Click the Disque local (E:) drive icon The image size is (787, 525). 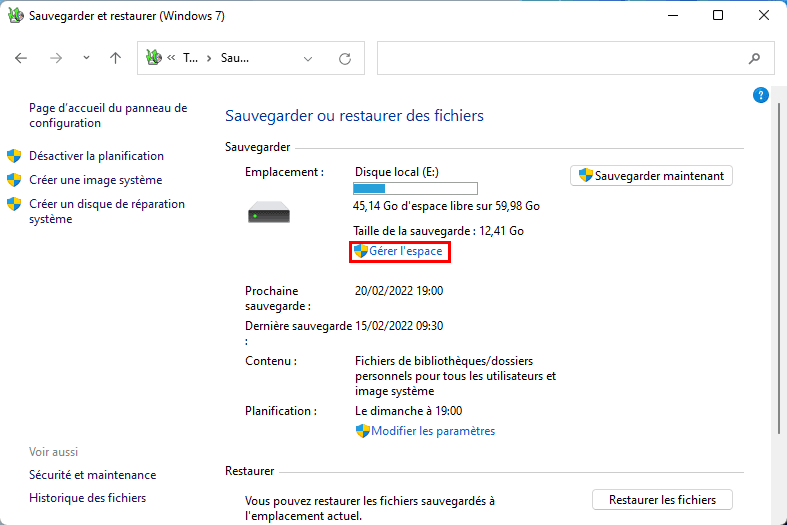point(269,212)
